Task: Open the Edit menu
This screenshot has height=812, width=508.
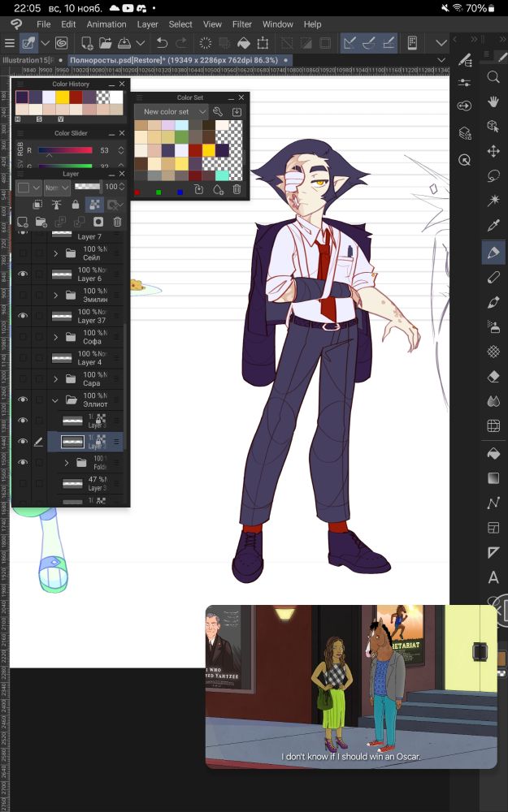Action: 68,24
